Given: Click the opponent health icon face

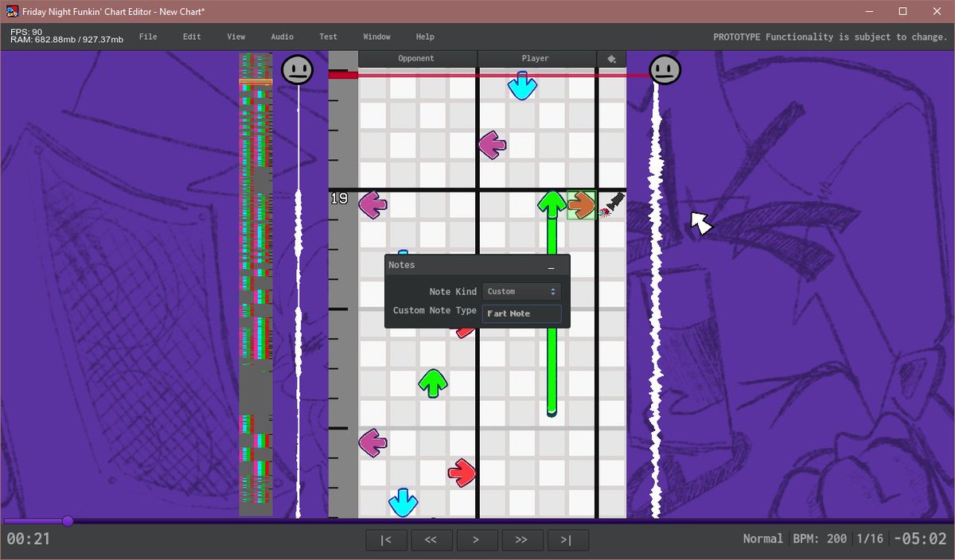Looking at the screenshot, I should click(297, 70).
